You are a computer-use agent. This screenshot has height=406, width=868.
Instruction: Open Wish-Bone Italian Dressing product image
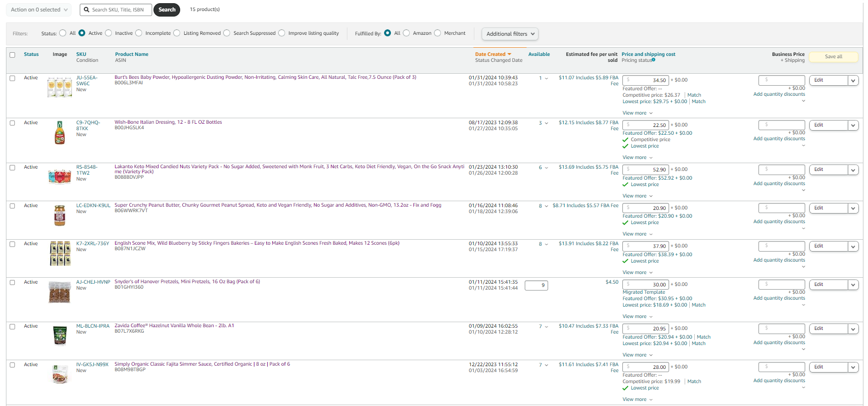(60, 132)
